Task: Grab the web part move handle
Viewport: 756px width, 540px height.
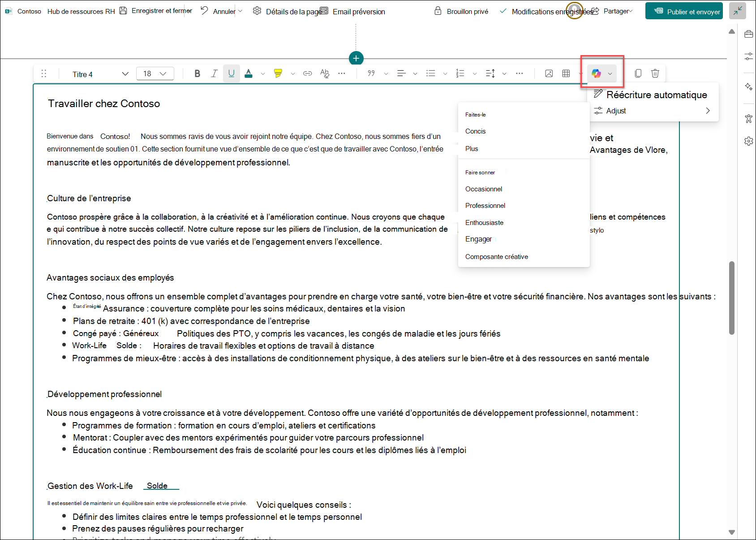Action: (x=44, y=73)
